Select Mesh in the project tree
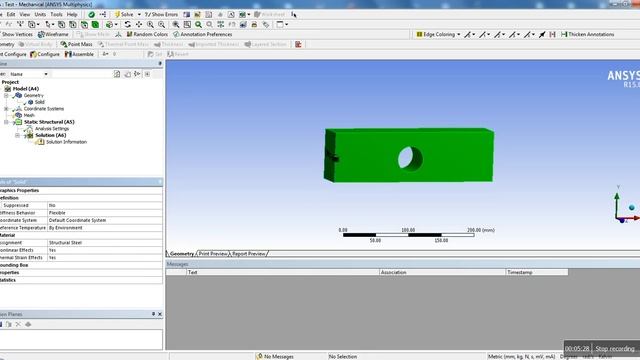 29,116
